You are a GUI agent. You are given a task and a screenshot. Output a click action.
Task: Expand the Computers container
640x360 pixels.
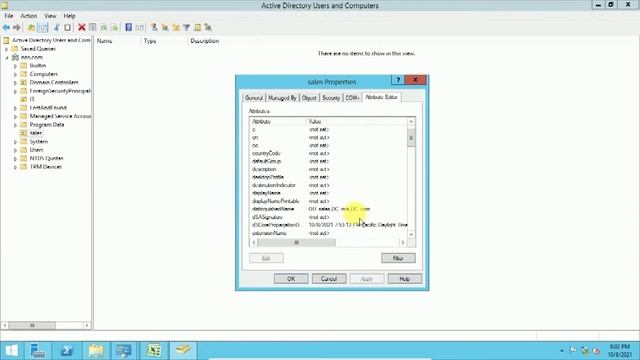(x=15, y=74)
